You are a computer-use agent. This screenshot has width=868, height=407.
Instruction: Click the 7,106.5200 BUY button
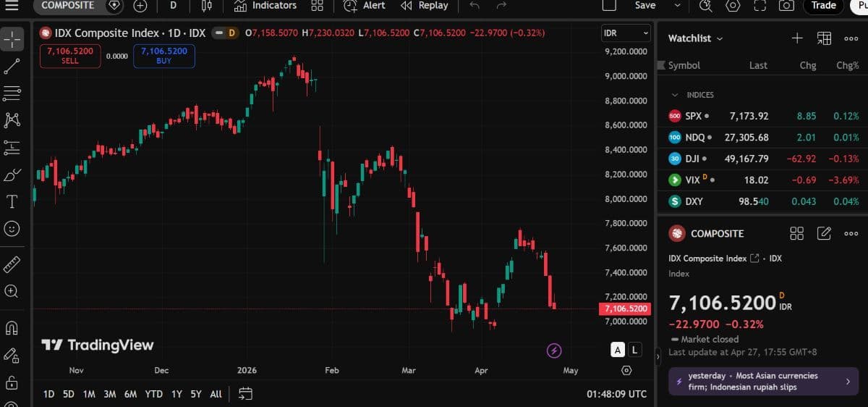164,56
